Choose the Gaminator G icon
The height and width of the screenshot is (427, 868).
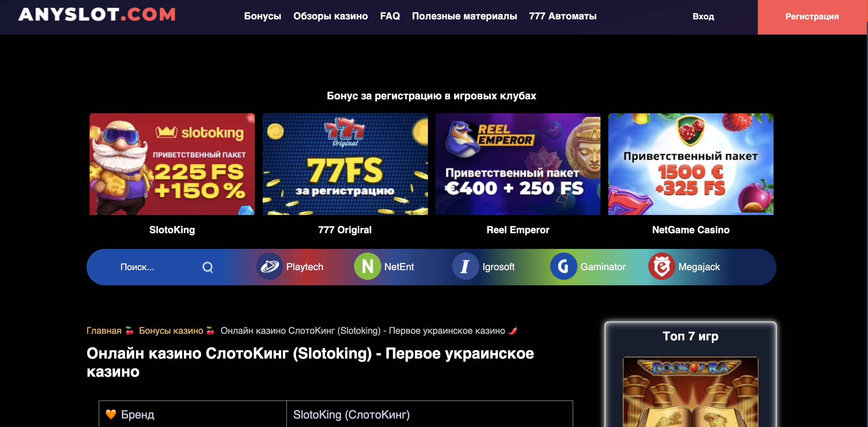point(564,266)
